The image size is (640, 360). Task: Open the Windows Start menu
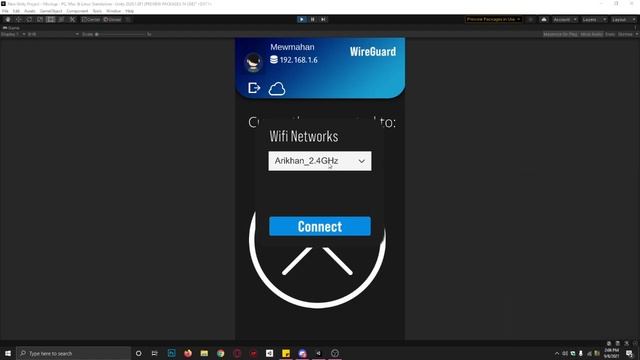coord(8,353)
